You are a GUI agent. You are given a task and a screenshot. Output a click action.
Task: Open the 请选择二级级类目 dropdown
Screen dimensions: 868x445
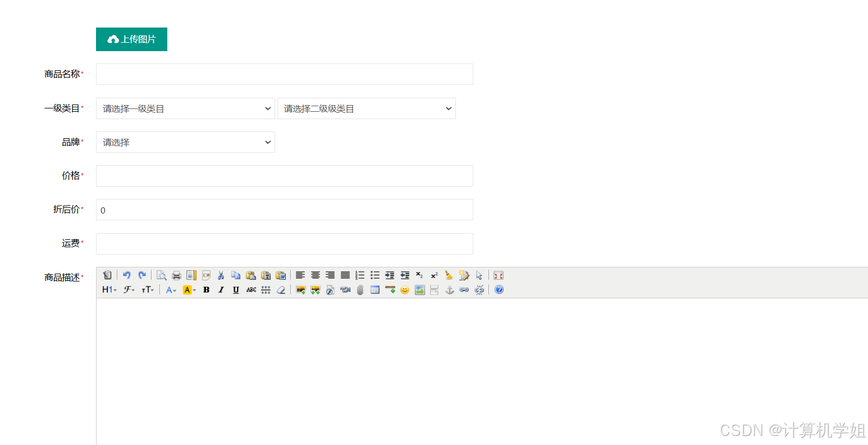point(367,108)
